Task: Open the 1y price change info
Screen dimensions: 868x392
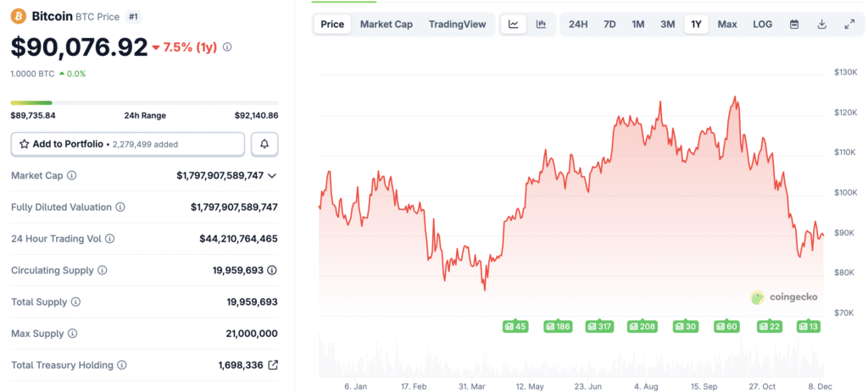Action: coord(227,47)
